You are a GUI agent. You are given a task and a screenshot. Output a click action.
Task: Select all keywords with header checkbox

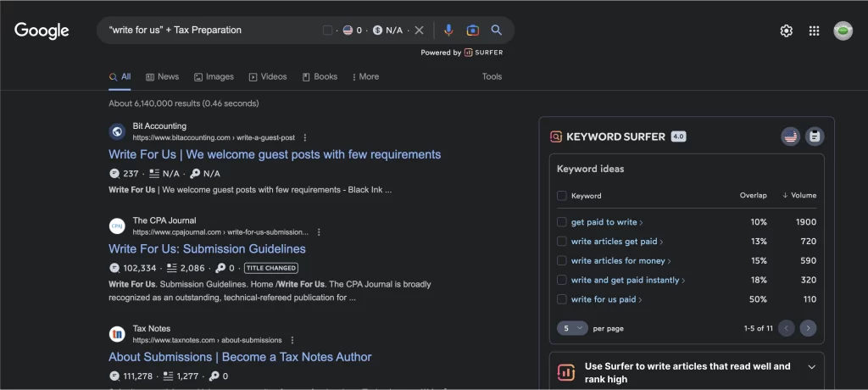click(x=561, y=196)
